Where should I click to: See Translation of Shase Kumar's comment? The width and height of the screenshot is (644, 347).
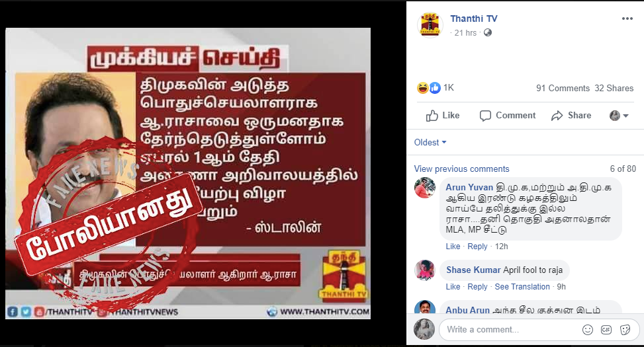522,287
